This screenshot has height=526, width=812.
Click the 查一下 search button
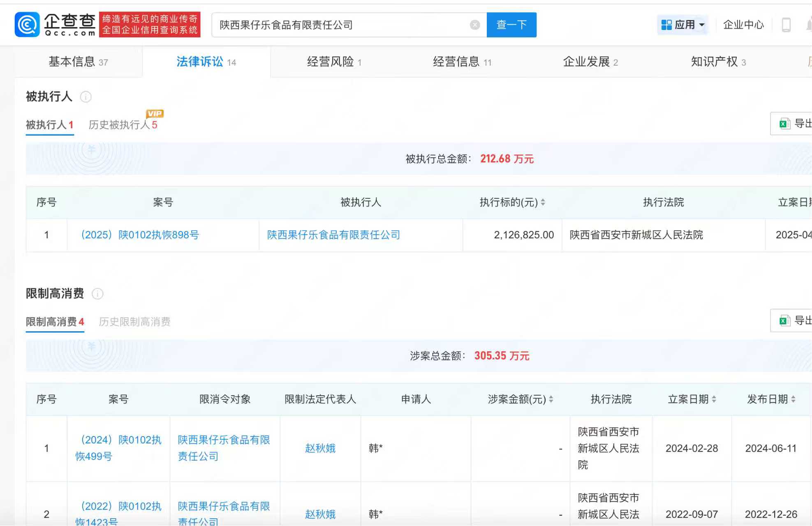pyautogui.click(x=511, y=25)
